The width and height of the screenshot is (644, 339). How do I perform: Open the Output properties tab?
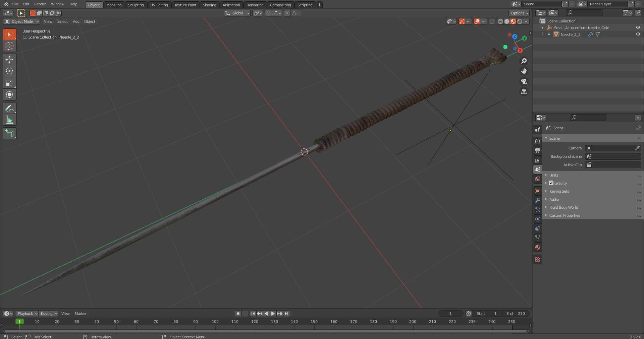tap(538, 151)
